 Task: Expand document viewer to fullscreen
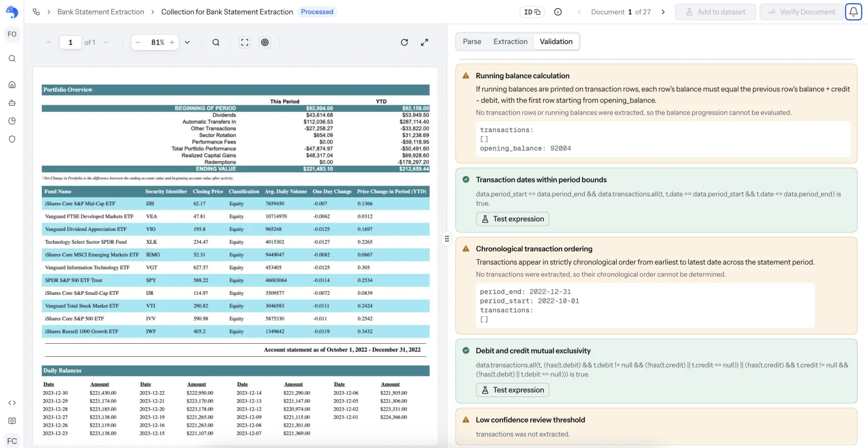[424, 42]
